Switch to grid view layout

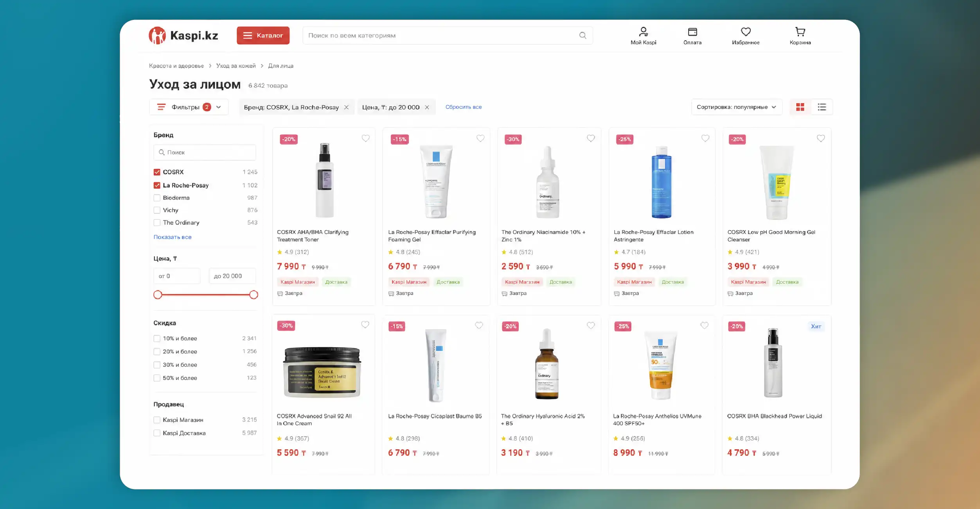click(800, 107)
